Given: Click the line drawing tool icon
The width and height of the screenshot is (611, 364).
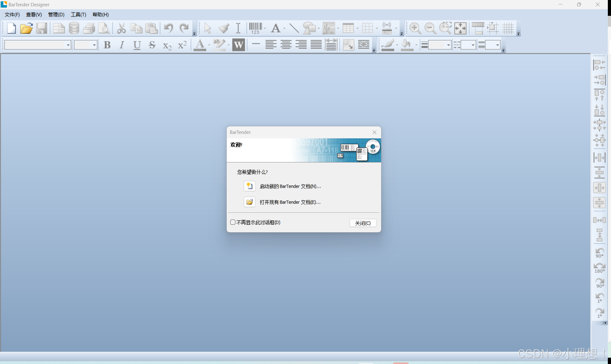Looking at the screenshot, I should (294, 28).
